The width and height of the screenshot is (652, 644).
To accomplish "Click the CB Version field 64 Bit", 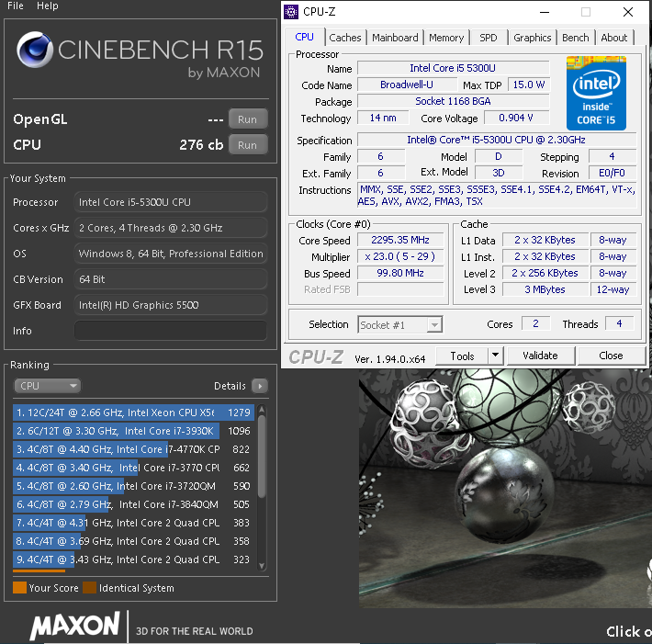I will click(171, 279).
